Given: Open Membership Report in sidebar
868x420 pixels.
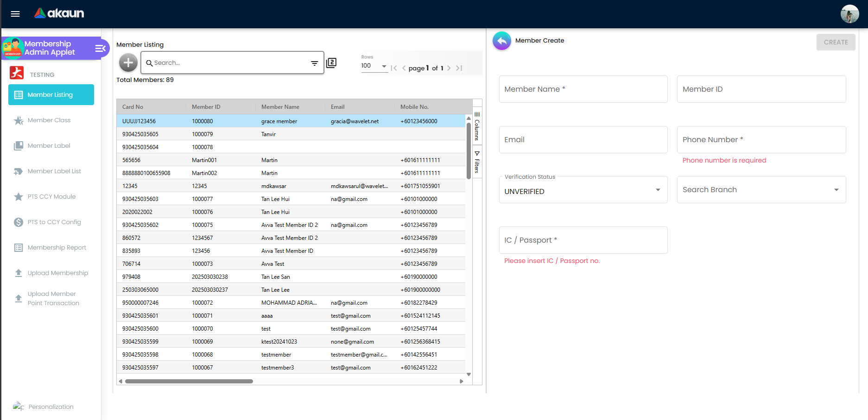Looking at the screenshot, I should 57,248.
